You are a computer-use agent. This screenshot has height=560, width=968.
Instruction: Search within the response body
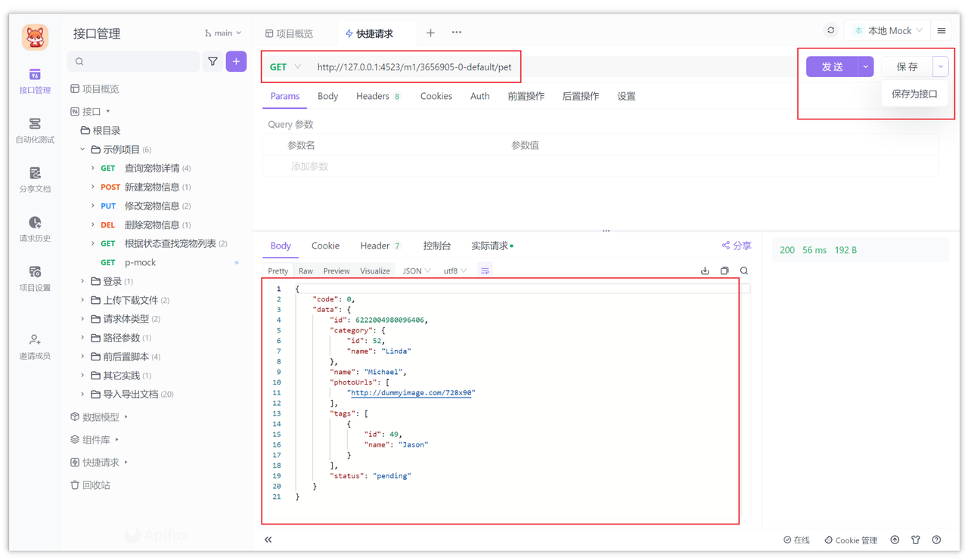coord(744,271)
